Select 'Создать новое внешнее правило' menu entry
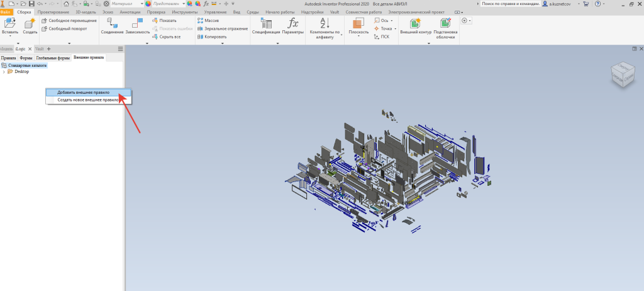This screenshot has width=644, height=291. 88,100
